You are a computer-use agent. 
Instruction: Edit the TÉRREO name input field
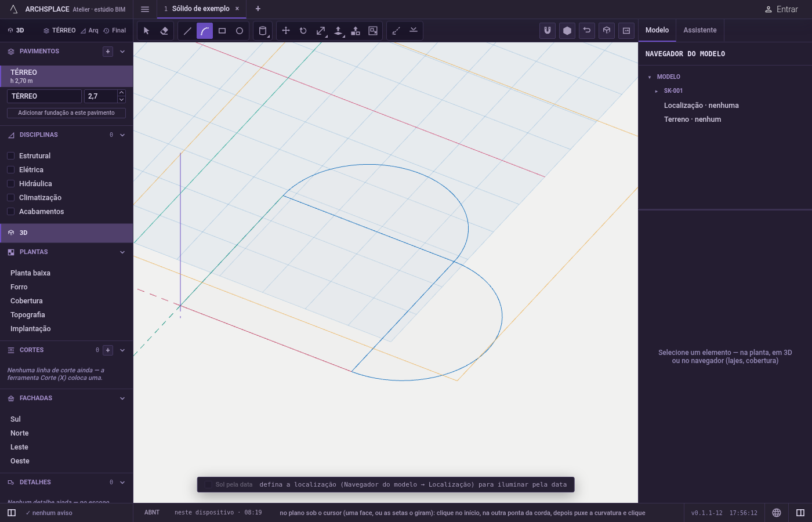pos(44,96)
